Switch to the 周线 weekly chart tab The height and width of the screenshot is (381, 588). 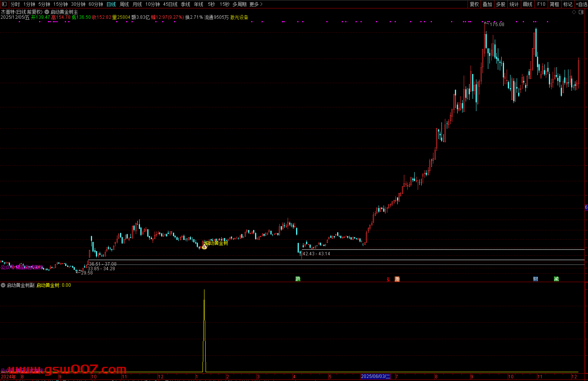124,4
